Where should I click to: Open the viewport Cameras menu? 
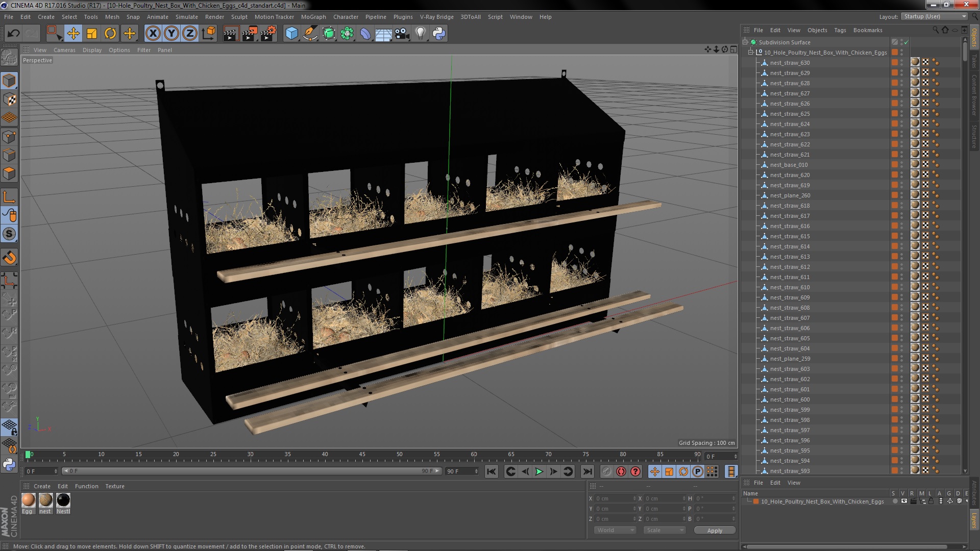64,50
